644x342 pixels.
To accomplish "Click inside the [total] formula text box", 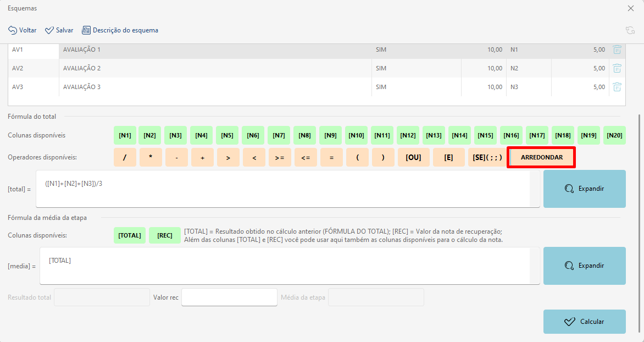I will [x=286, y=189].
